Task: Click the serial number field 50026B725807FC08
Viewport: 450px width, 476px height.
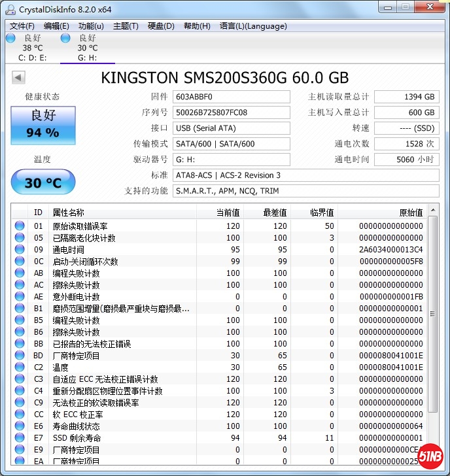Action: [x=232, y=112]
